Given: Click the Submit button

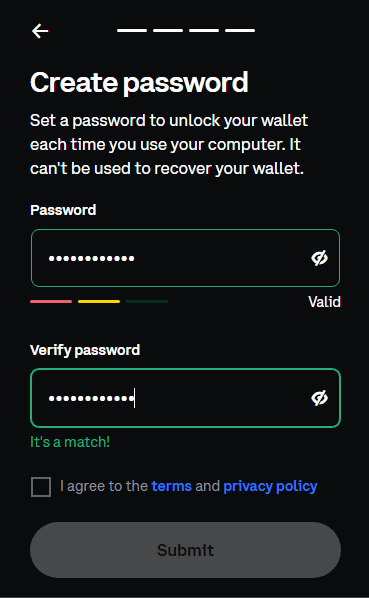Looking at the screenshot, I should pos(185,550).
